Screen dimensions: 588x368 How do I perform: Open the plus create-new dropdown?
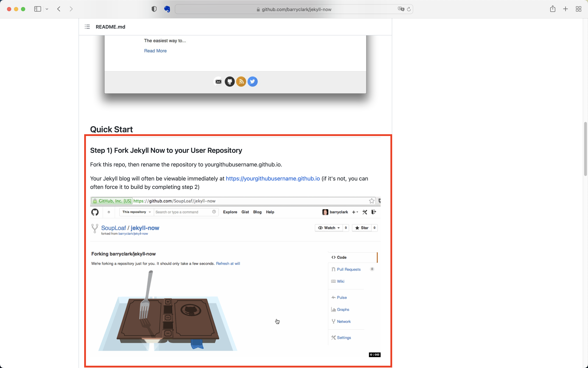pyautogui.click(x=355, y=212)
